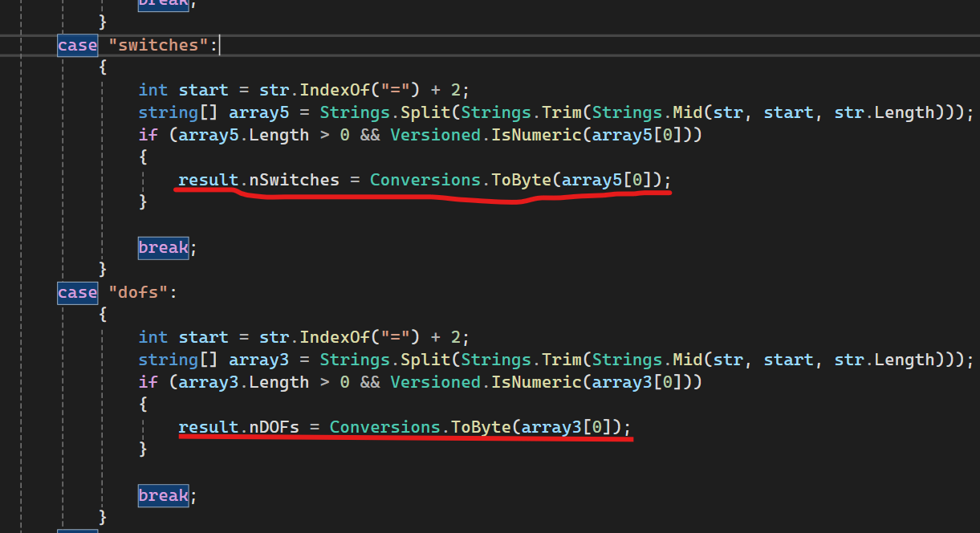
Task: Place cursor on nSwitches property
Action: (x=295, y=180)
